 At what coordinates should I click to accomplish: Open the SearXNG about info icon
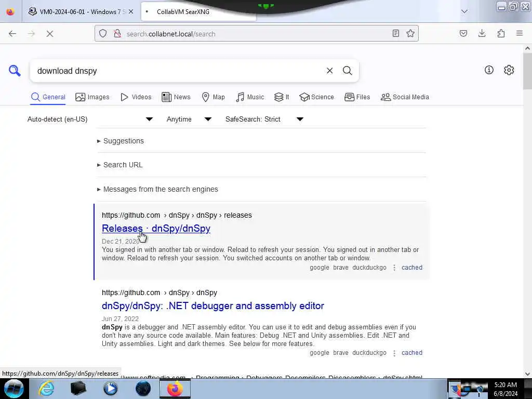(x=489, y=70)
